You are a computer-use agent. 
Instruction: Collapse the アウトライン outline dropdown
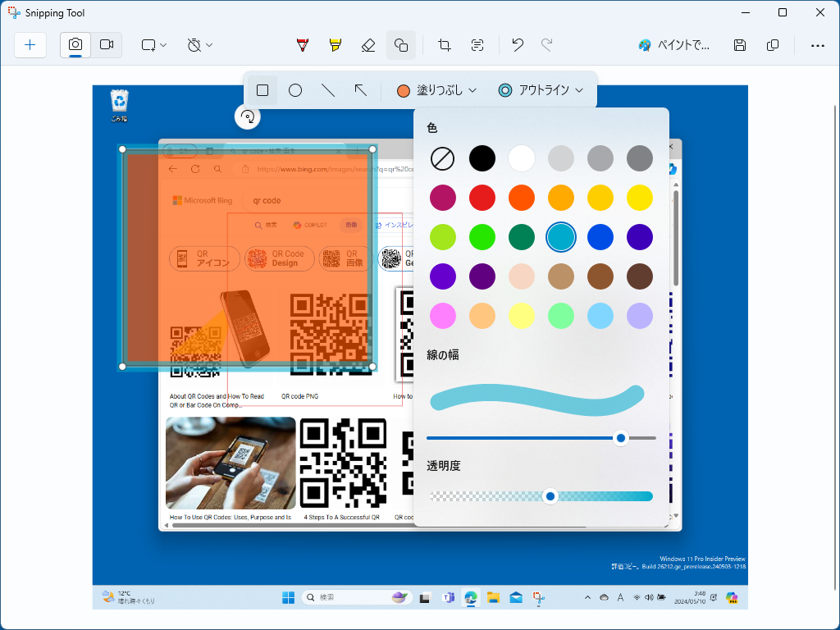point(541,90)
